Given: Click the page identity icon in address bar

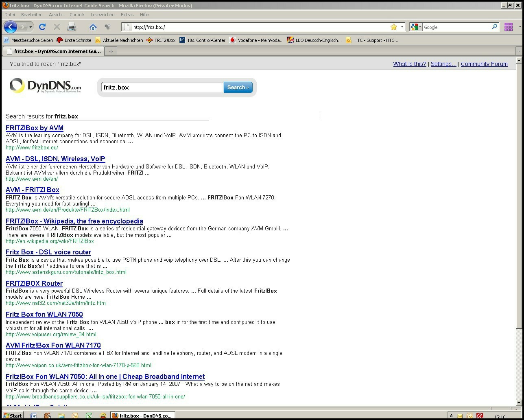Looking at the screenshot, I should (x=127, y=27).
